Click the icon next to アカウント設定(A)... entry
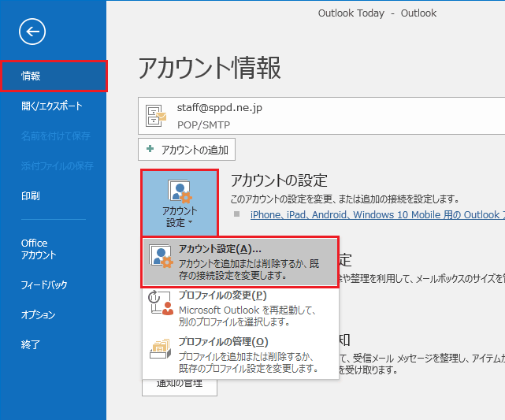This screenshot has width=505, height=420. [x=162, y=262]
